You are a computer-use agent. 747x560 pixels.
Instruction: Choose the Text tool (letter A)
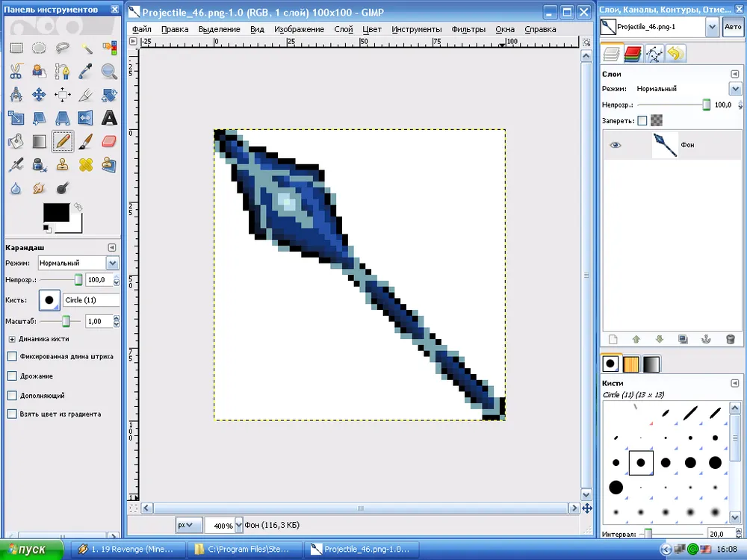pos(109,118)
